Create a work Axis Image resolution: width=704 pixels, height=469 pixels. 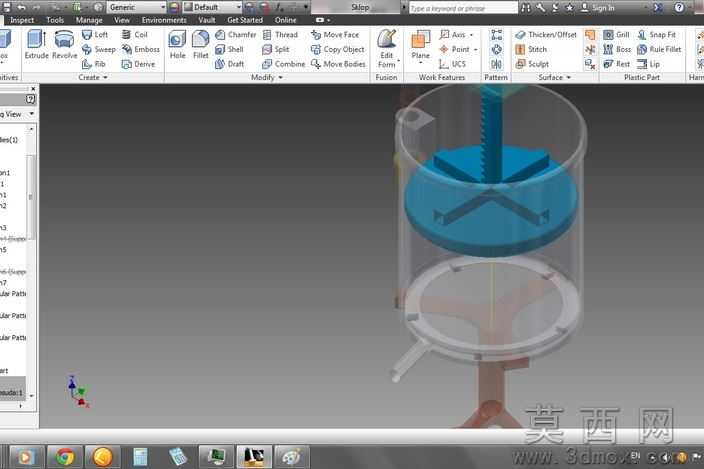453,35
